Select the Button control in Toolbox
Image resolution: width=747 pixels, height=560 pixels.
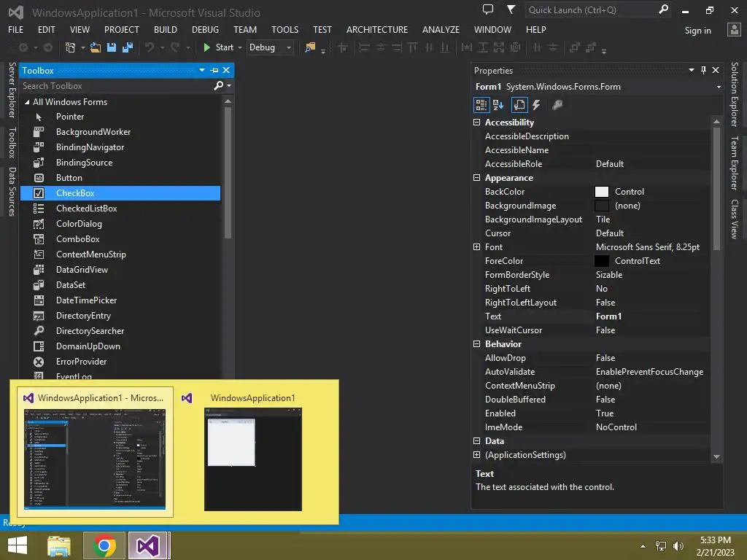[120, 178]
